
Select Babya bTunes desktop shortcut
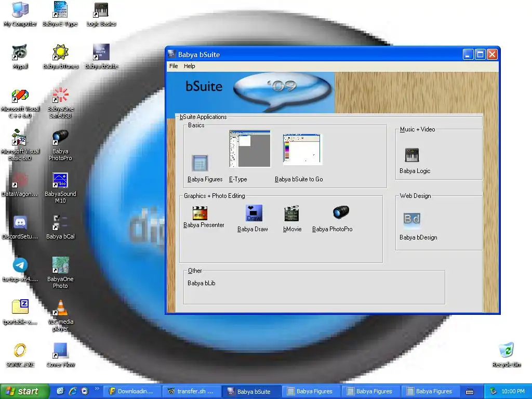click(x=60, y=57)
